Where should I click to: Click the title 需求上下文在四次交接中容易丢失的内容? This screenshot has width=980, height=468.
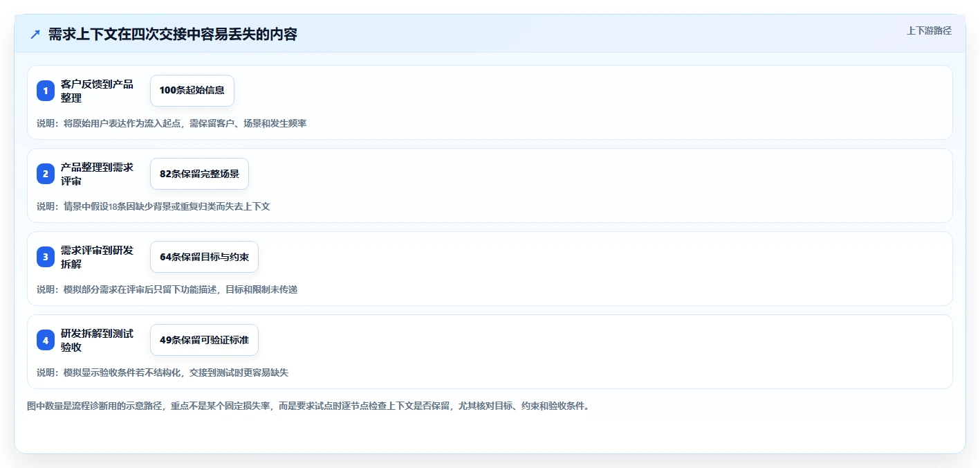click(x=173, y=34)
